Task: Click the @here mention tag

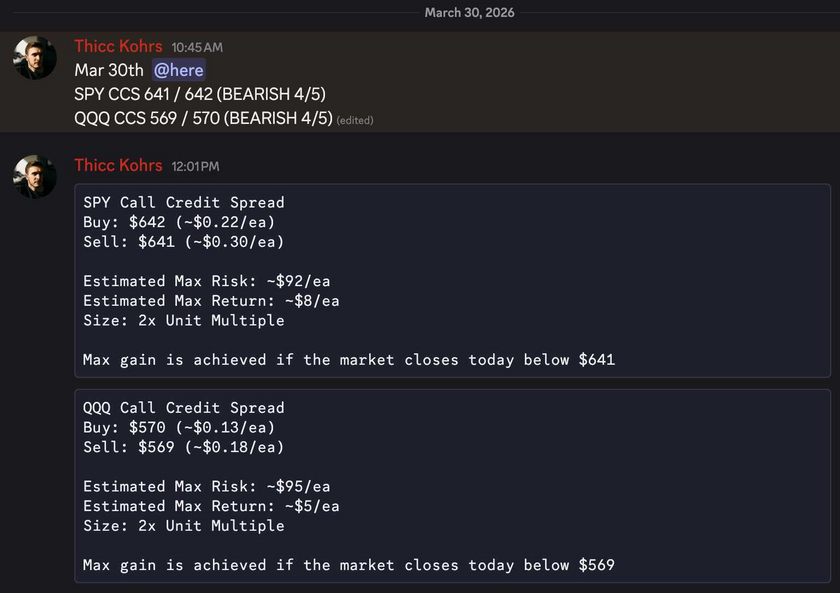Action: tap(179, 70)
